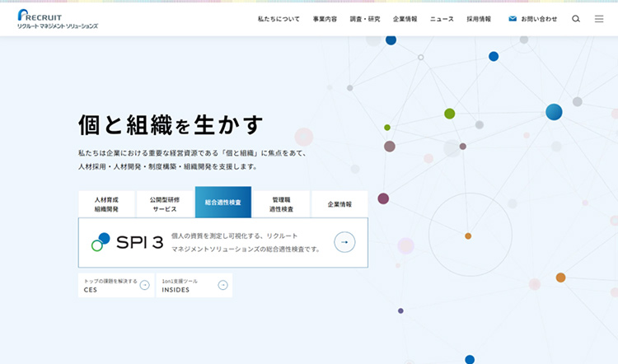
Task: Click the 個と組織を生かす headline
Action: (171, 125)
